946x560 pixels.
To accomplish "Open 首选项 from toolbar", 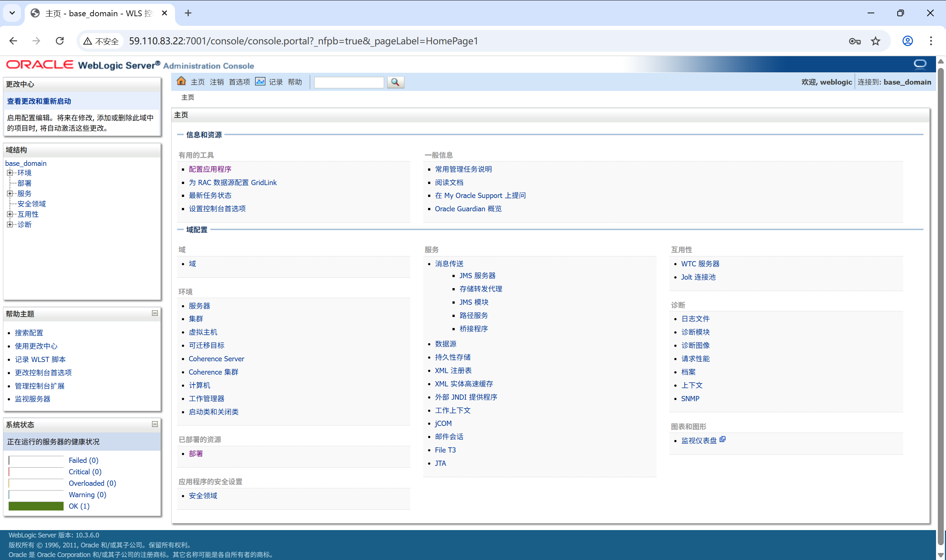I will (x=240, y=82).
